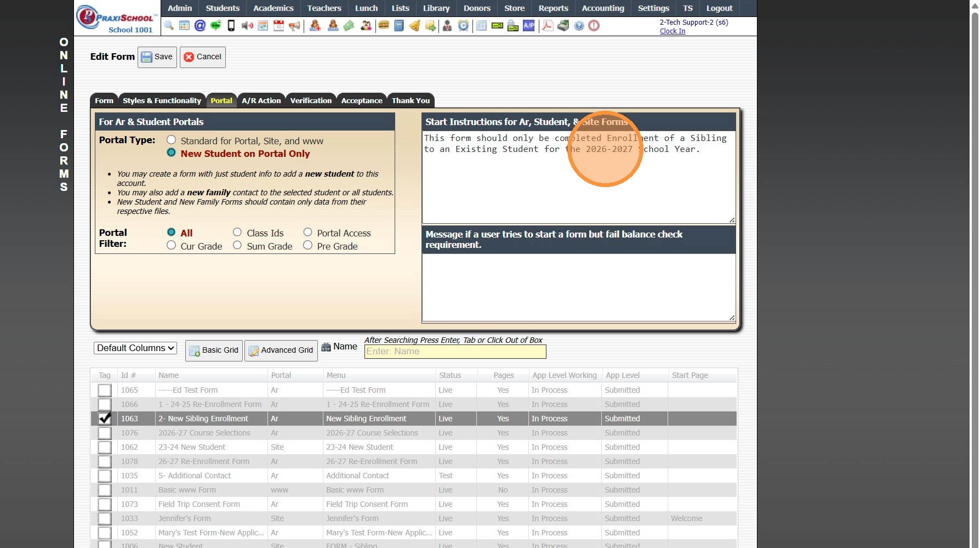Image resolution: width=980 pixels, height=548 pixels.
Task: Click the mobile phone icon
Action: pyautogui.click(x=231, y=26)
